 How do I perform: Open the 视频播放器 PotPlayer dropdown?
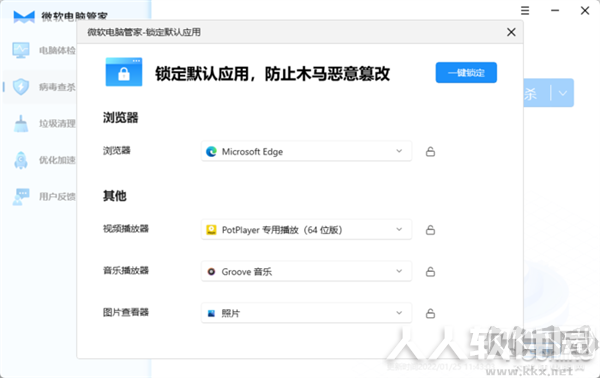click(x=307, y=230)
